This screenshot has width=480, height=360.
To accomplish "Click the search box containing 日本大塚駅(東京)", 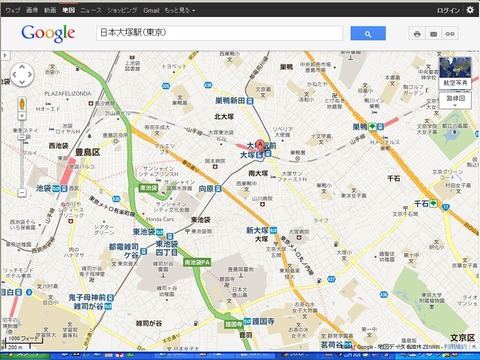I will click(x=219, y=33).
